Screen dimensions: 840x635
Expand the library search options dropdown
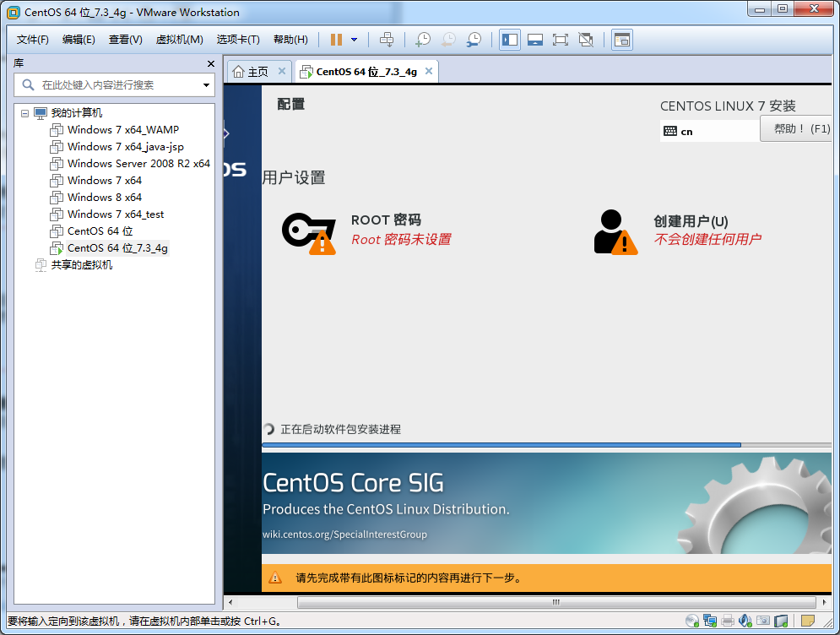point(206,85)
